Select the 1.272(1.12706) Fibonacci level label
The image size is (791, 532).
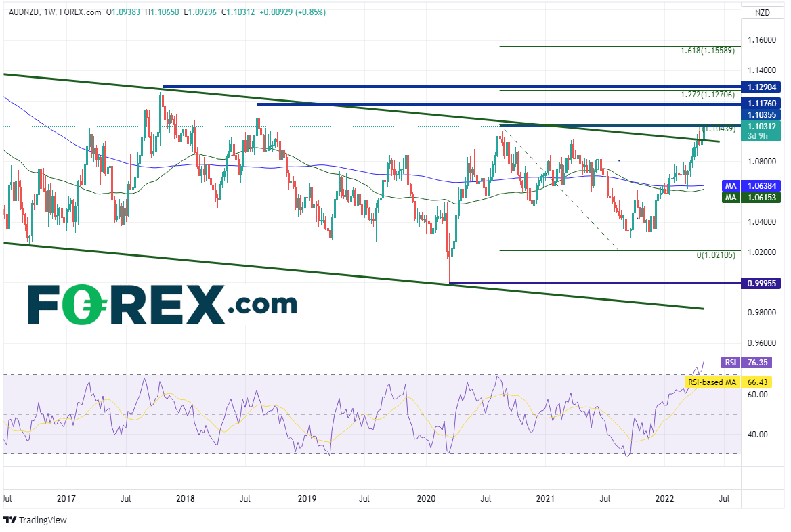717,95
